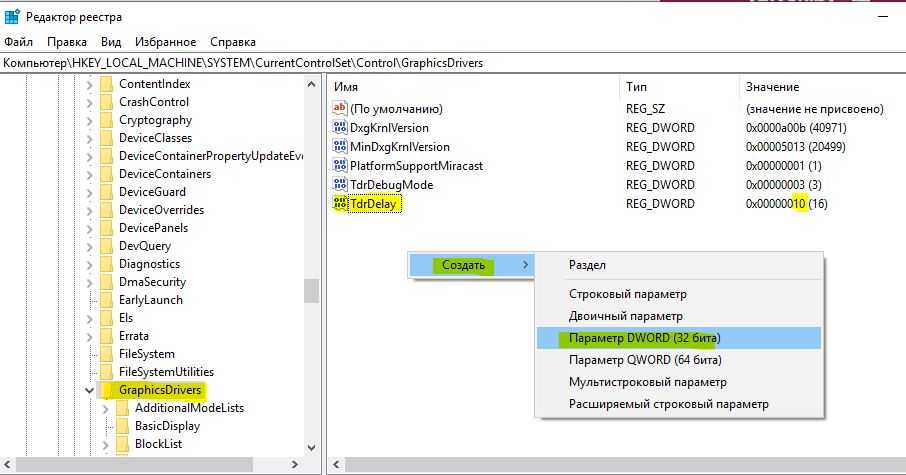
Task: Click the tree vertical scrollbar thumb
Action: pyautogui.click(x=311, y=291)
